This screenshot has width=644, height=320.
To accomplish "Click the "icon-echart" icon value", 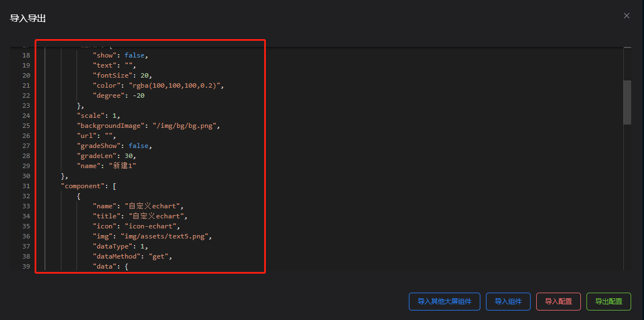I will tap(152, 226).
